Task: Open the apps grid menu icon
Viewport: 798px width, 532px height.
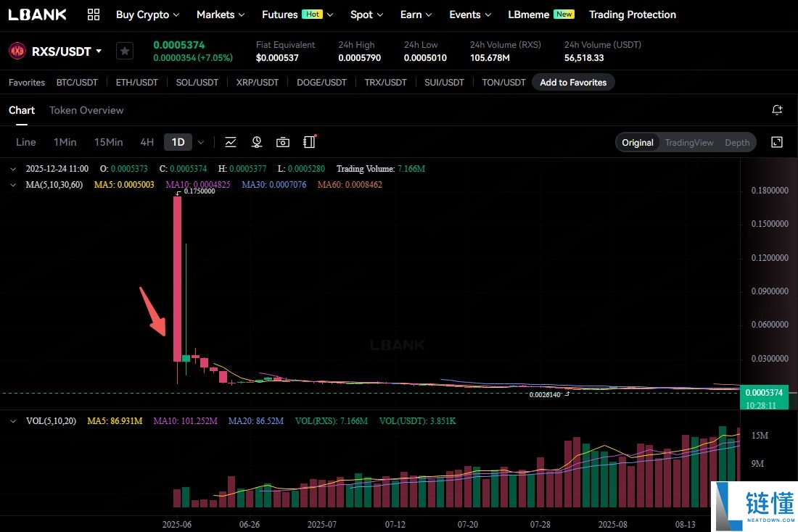Action: click(x=94, y=14)
